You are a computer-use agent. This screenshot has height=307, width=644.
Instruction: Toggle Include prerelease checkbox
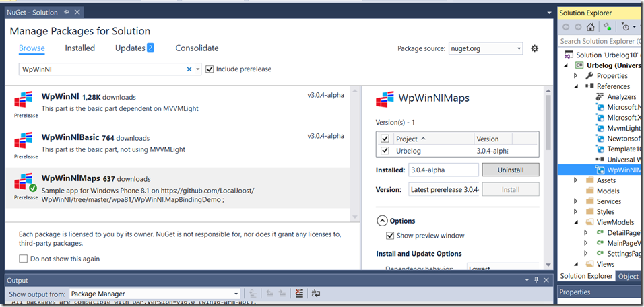[210, 69]
